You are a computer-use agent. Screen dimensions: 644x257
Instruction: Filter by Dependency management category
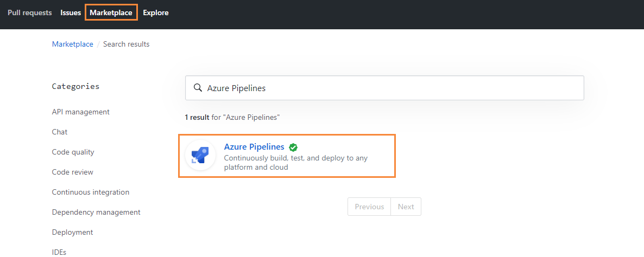96,213
